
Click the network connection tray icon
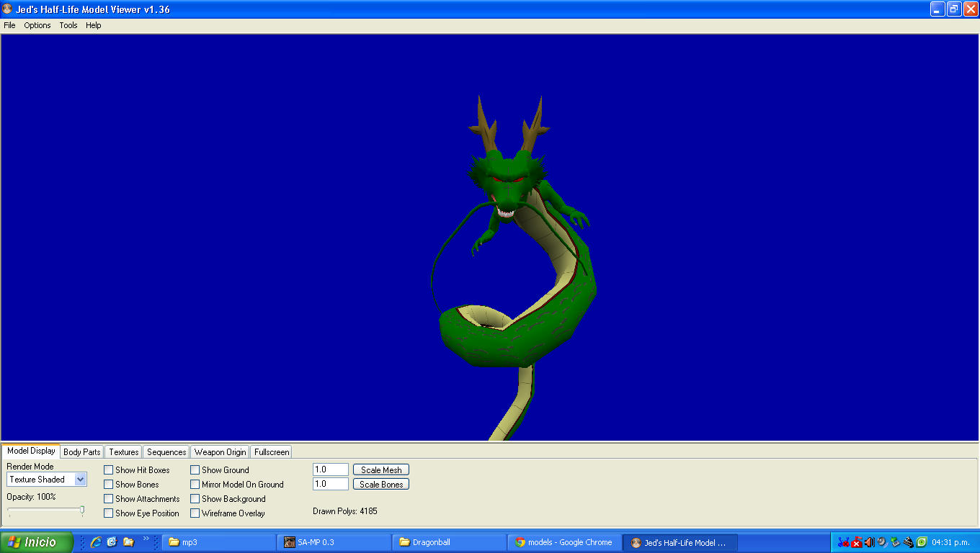843,542
